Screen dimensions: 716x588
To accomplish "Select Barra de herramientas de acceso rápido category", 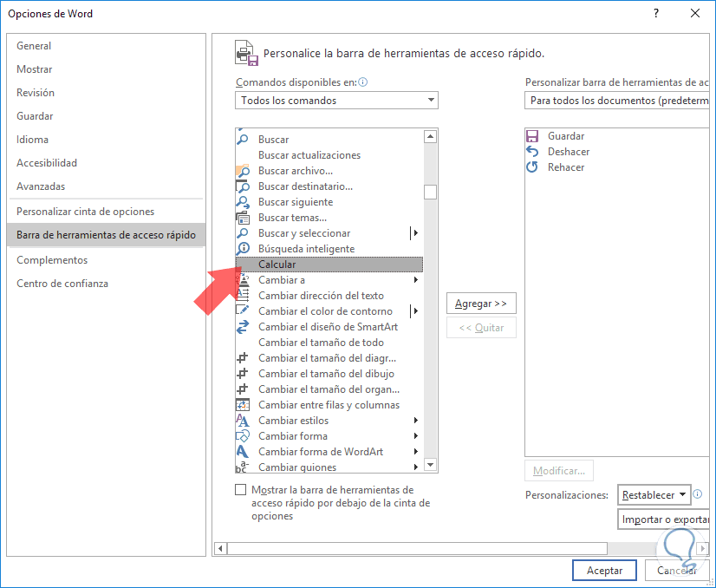I will [x=106, y=235].
